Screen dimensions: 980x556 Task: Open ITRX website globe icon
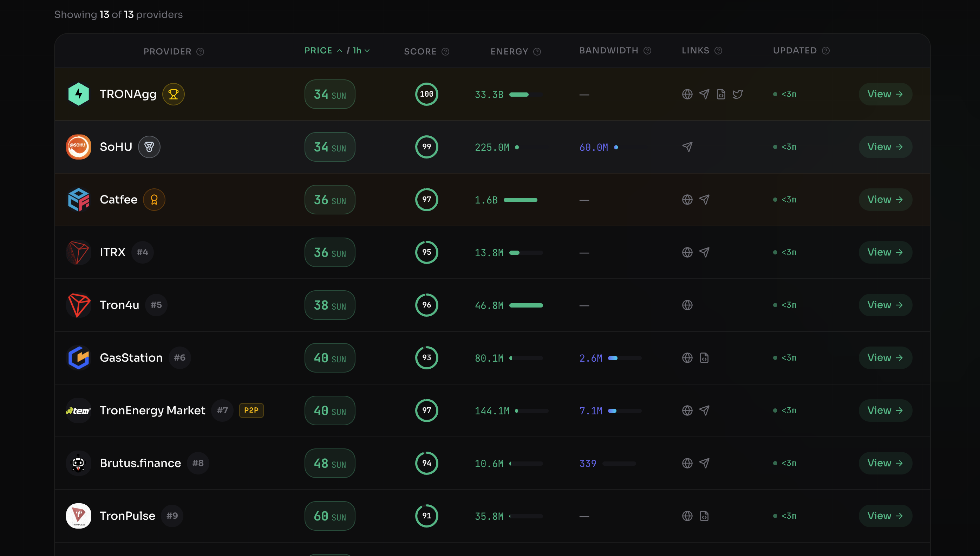(687, 252)
